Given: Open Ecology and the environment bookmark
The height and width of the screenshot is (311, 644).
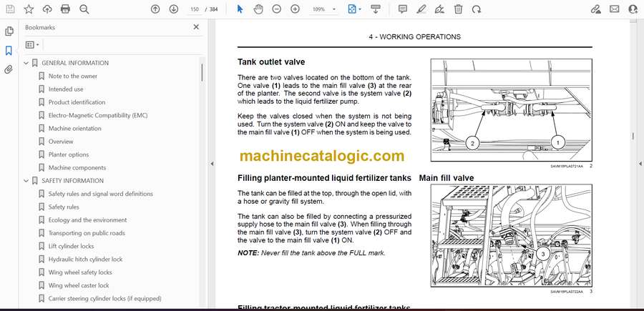Looking at the screenshot, I should pos(87,220).
